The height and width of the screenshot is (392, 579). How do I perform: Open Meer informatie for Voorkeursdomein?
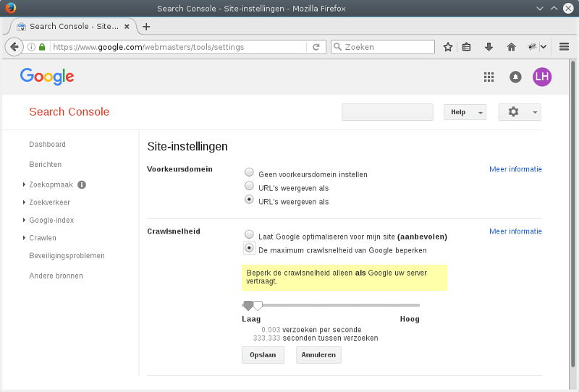515,169
